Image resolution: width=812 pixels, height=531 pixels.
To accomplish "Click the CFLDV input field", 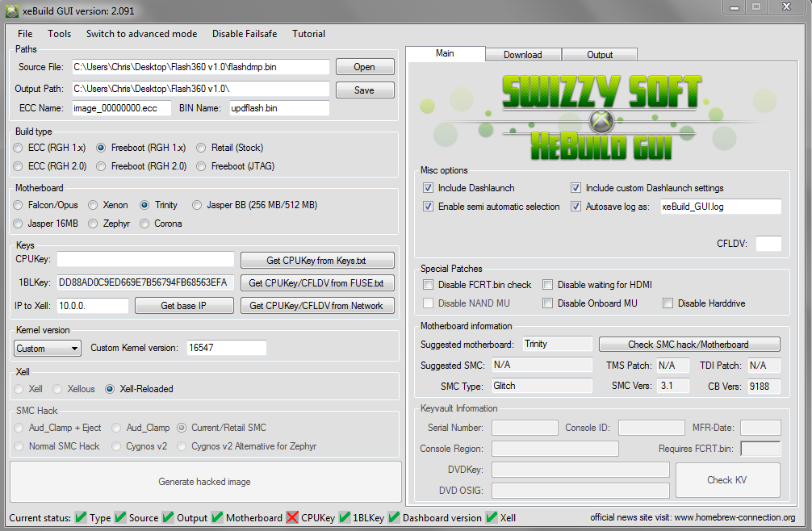I will pos(768,243).
